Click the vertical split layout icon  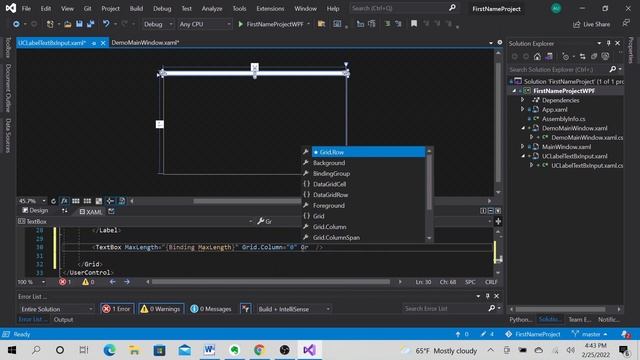[x=483, y=211]
